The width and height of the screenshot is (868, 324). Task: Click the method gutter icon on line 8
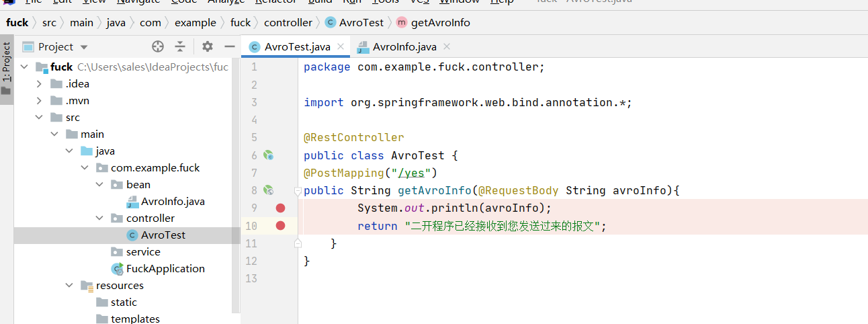(268, 190)
